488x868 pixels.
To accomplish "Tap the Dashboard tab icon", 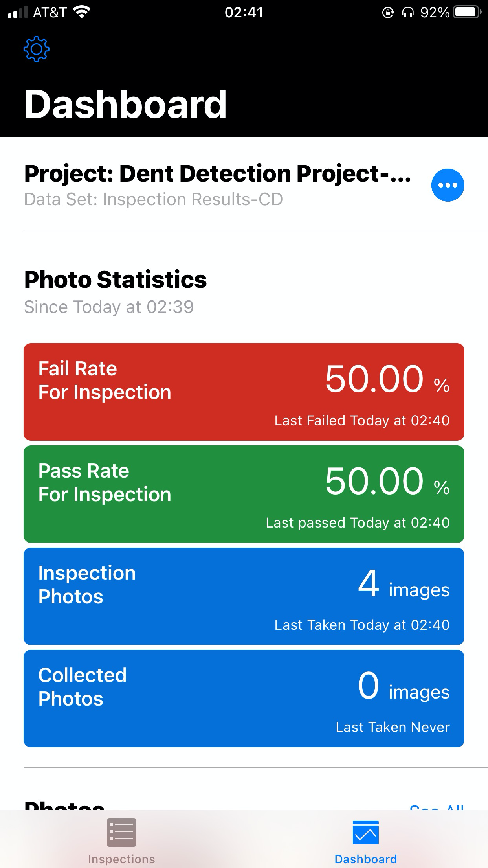I will coord(366,833).
